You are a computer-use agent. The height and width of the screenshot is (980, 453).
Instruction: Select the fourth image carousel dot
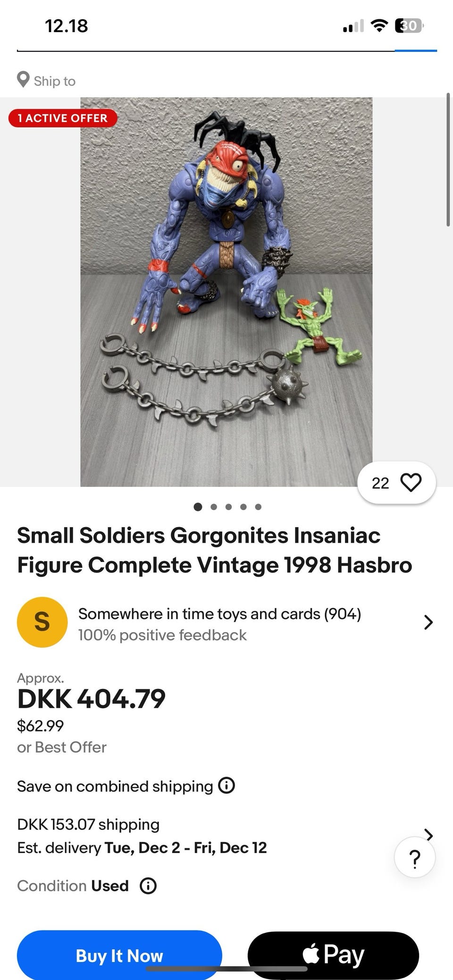coord(243,507)
